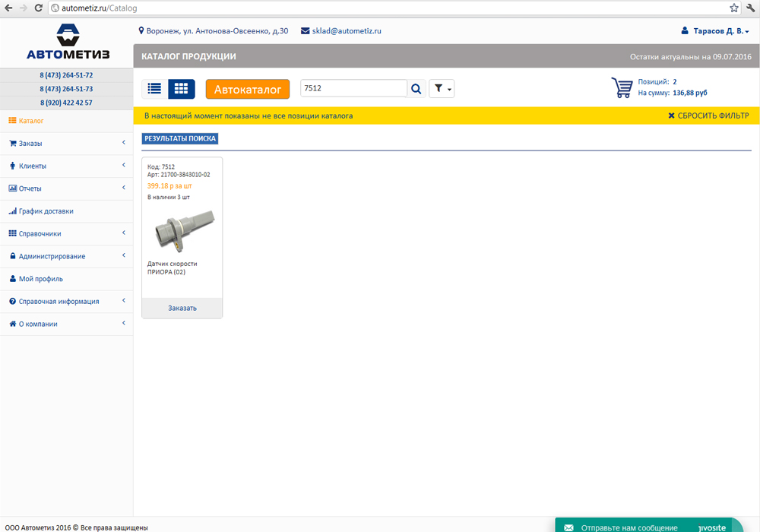760x532 pixels.
Task: Open Каталог in the sidebar
Action: pyautogui.click(x=31, y=121)
